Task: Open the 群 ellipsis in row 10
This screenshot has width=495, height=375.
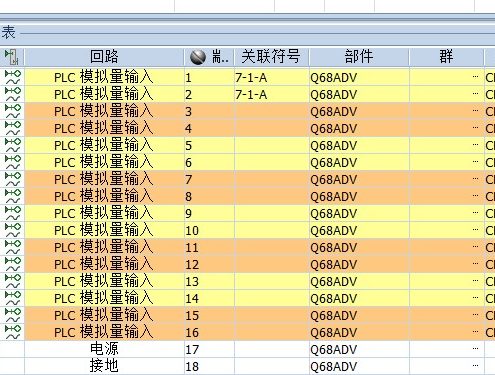Action: point(475,230)
